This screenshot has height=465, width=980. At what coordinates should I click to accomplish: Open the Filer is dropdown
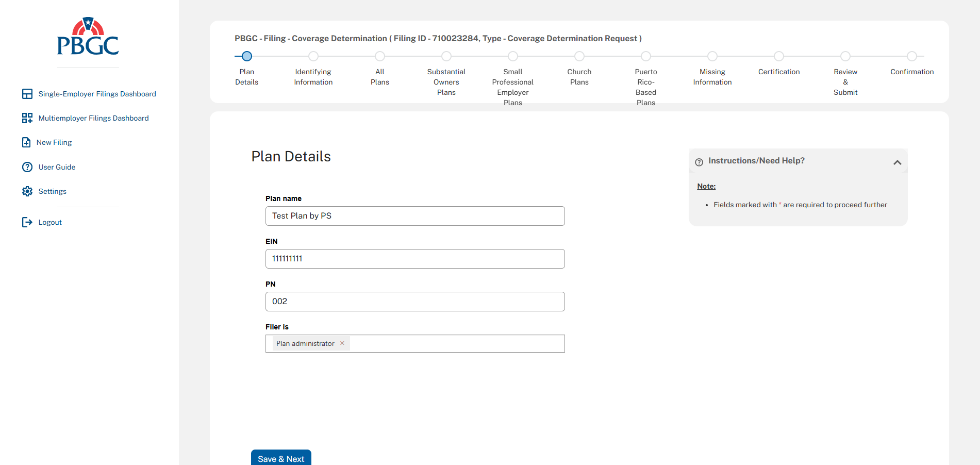[456, 344]
